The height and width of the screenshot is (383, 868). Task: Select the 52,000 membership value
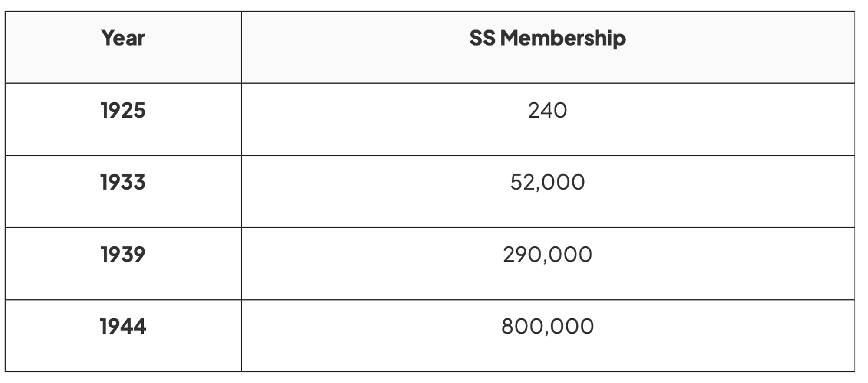pos(547,182)
